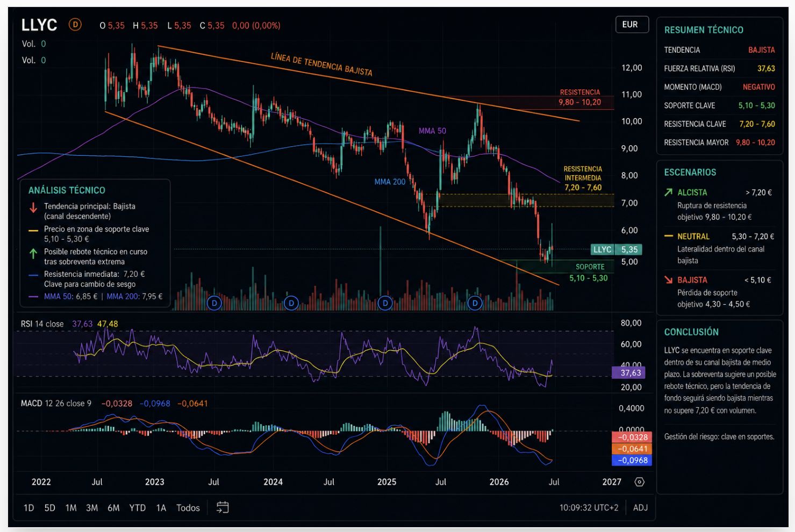Toggle the ADJ adjusted-data button
Image resolution: width=795 pixels, height=532 pixels.
(640, 507)
